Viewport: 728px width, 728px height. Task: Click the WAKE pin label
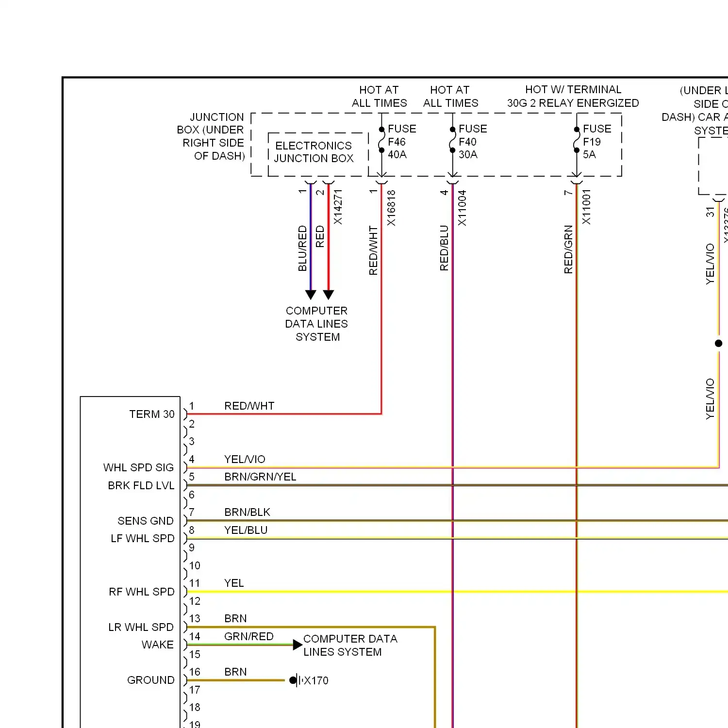click(x=158, y=645)
